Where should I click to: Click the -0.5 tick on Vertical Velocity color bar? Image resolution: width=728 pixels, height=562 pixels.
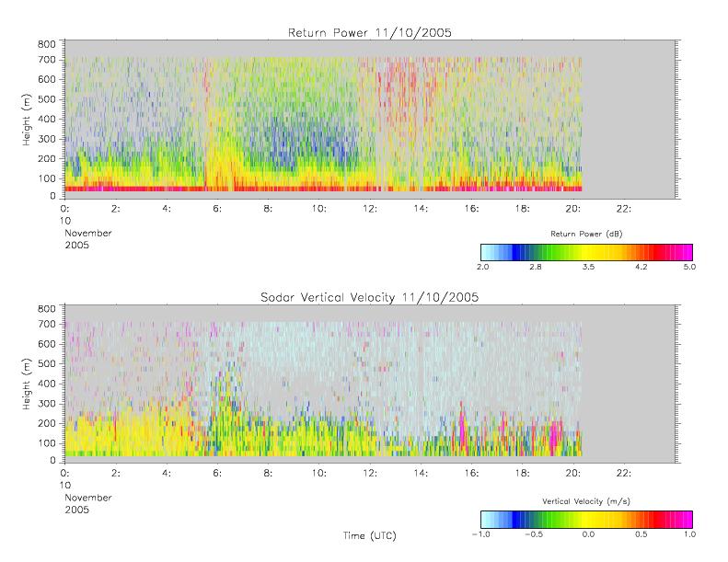pyautogui.click(x=534, y=534)
